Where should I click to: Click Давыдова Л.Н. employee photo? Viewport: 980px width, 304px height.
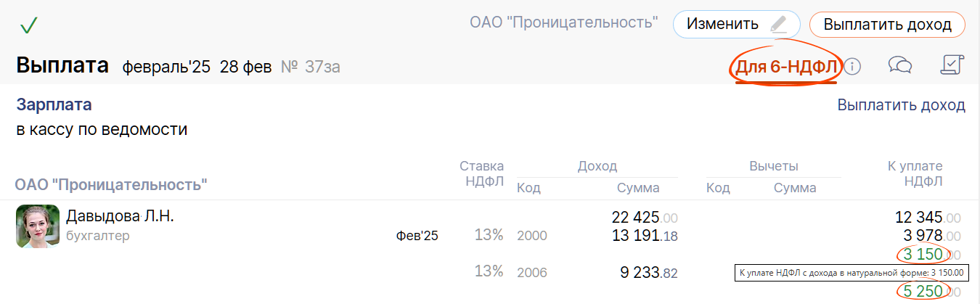click(38, 226)
